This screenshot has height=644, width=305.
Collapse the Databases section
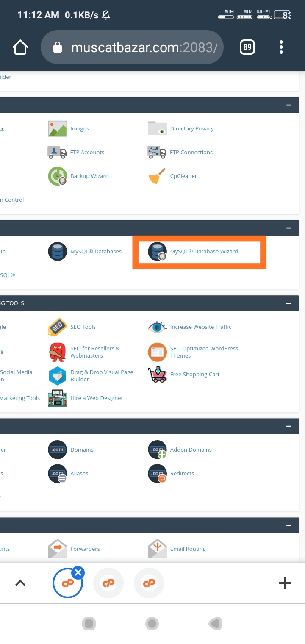289,228
